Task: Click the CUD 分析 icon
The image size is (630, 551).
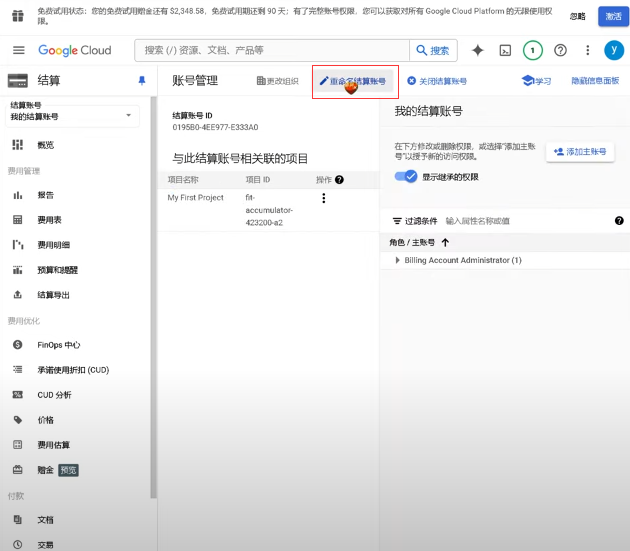Action: point(18,395)
